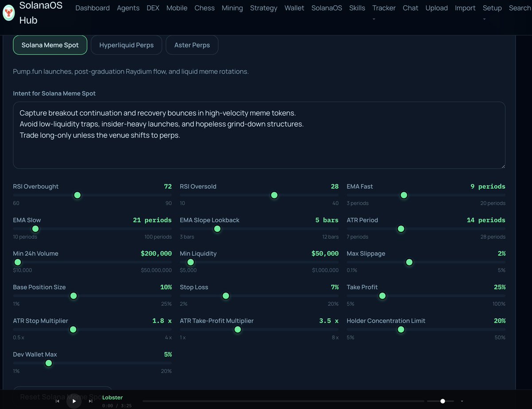This screenshot has width=532, height=409.
Task: Adjust the EMA Slow slider
Action: pos(92,229)
